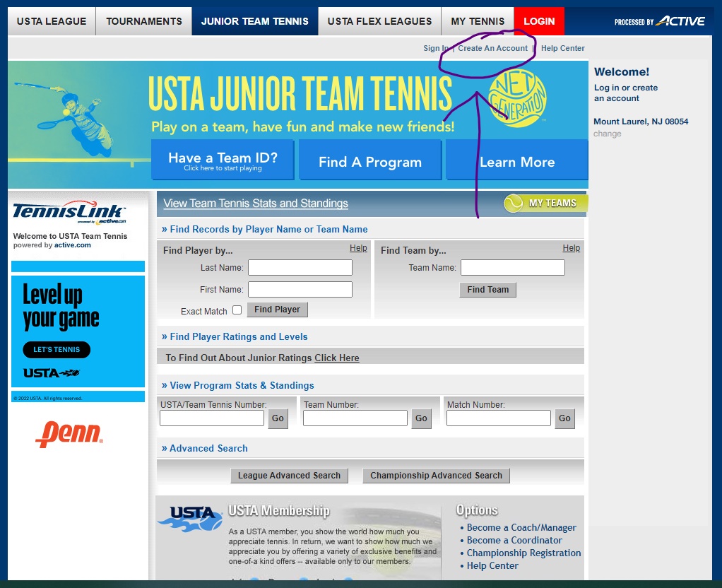The height and width of the screenshot is (588, 722).
Task: Open the active.com link
Action: tap(72, 245)
